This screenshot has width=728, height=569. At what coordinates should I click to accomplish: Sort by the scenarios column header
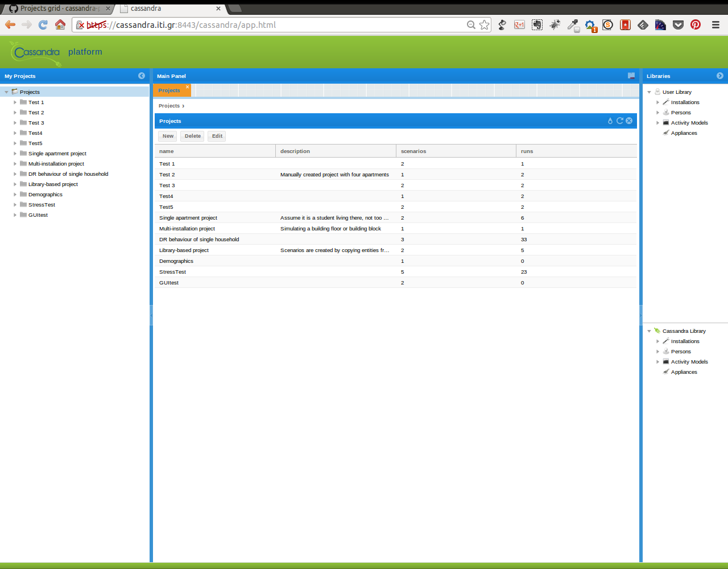pyautogui.click(x=456, y=151)
